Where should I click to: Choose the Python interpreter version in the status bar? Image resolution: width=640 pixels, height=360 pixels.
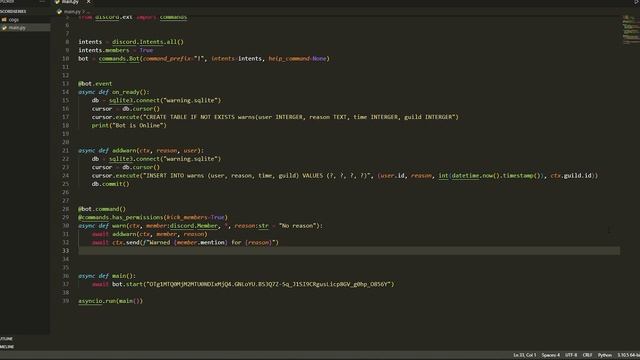pyautogui.click(x=628, y=355)
